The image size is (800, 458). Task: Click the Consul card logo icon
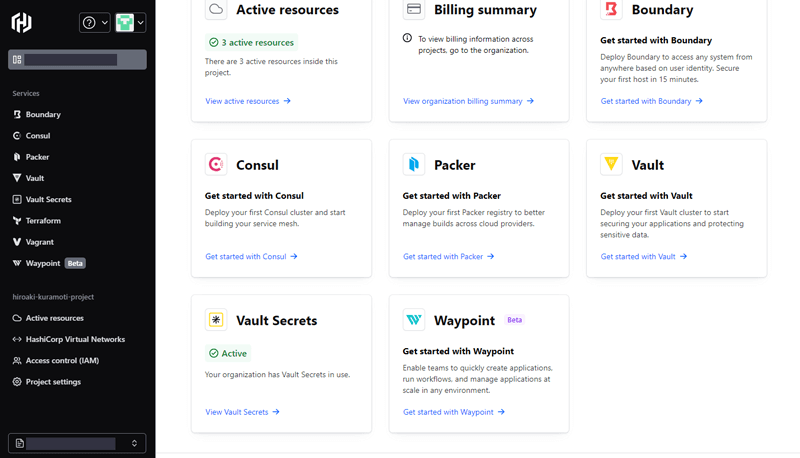pos(216,164)
